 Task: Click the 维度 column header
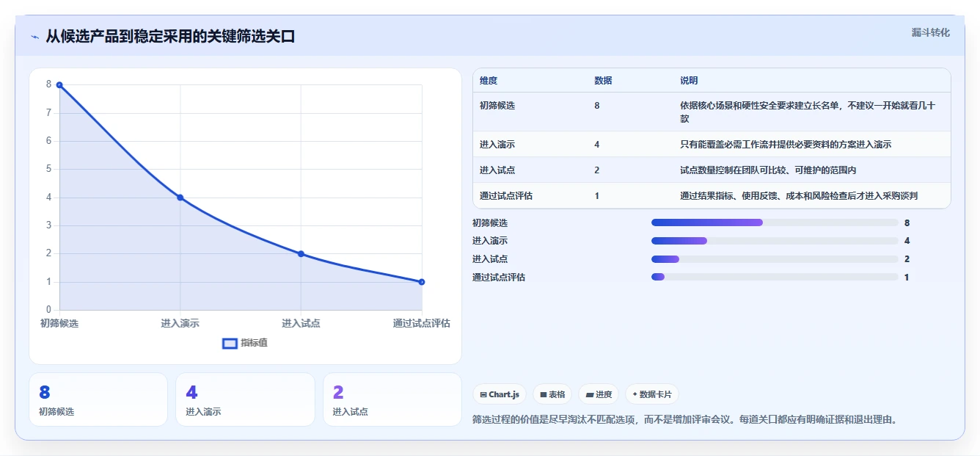489,81
